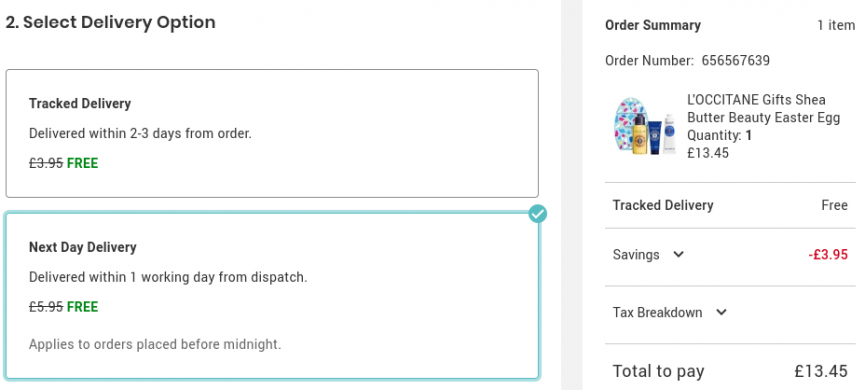Expand the Tax Breakdown chevron
This screenshot has height=390, width=865.
coord(721,313)
